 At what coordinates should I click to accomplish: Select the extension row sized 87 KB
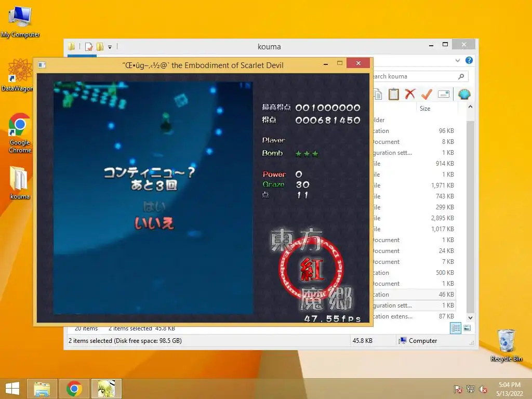414,316
